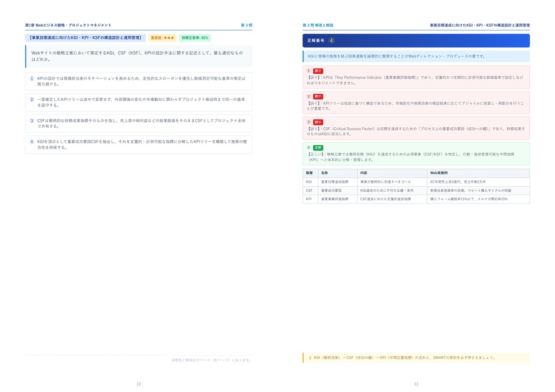Viewport: 555px width, 392px height.
Task: Click option text starting with KGIを頂点として重要成功要因
Action: 143,145
